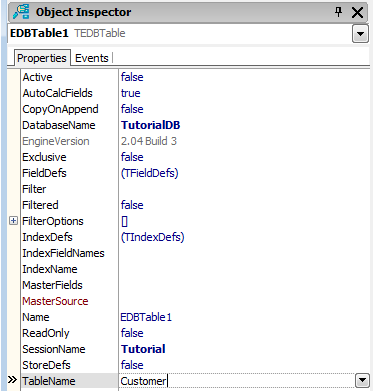Click the Exclusive false value

[x=132, y=157]
